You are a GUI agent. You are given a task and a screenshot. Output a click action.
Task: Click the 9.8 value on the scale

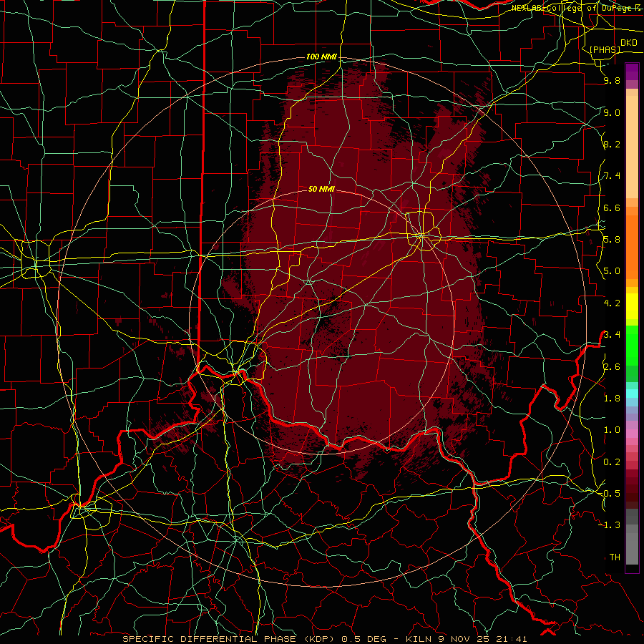tap(612, 80)
